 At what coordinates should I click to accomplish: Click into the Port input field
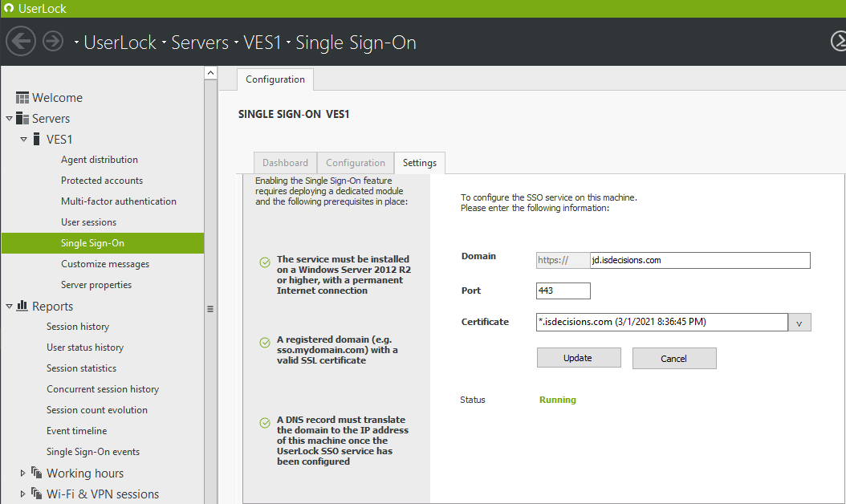tap(563, 291)
